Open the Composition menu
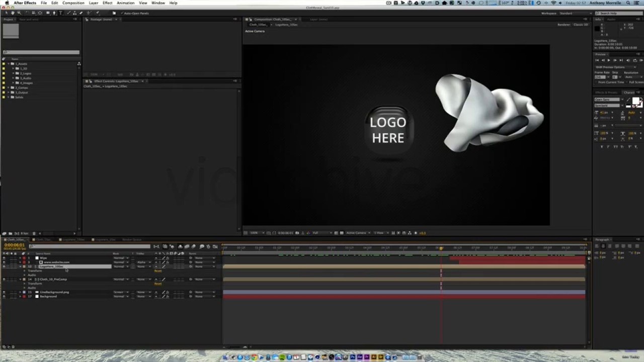The image size is (644, 362). (73, 3)
